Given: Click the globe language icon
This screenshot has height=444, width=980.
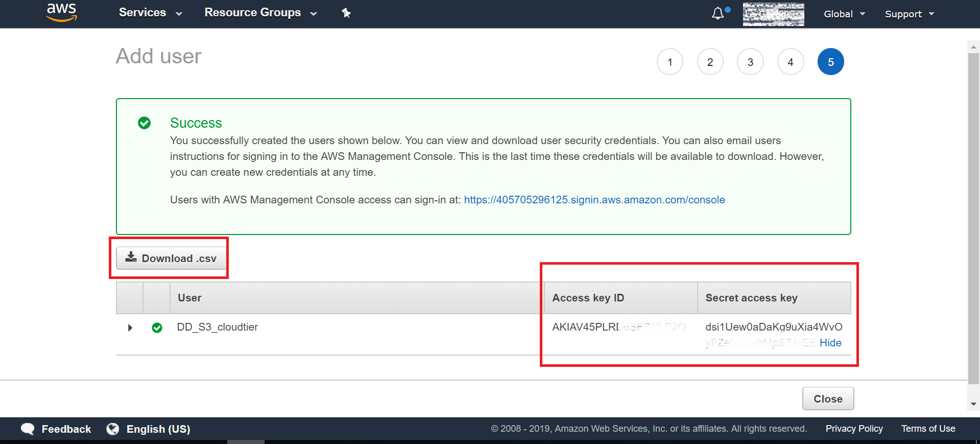Looking at the screenshot, I should (x=113, y=429).
